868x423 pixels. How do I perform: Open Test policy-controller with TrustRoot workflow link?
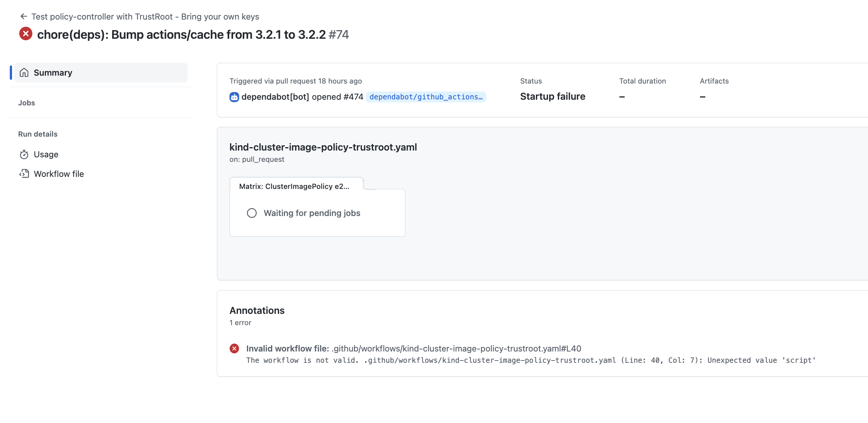[145, 17]
